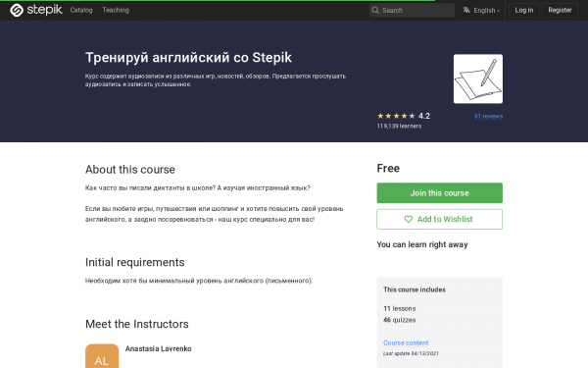Open the course cover image with pen
588x368 pixels.
(x=478, y=79)
